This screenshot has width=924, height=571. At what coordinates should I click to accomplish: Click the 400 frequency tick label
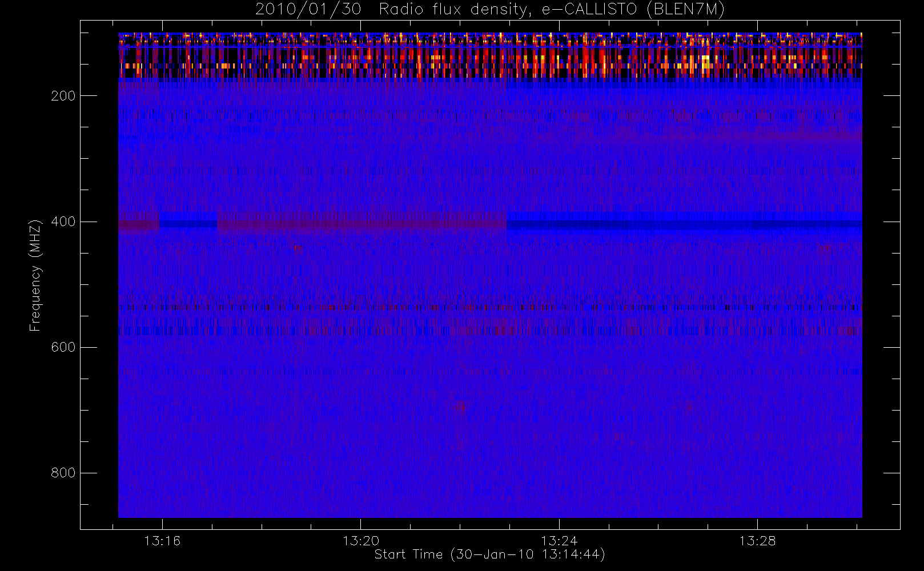[63, 222]
